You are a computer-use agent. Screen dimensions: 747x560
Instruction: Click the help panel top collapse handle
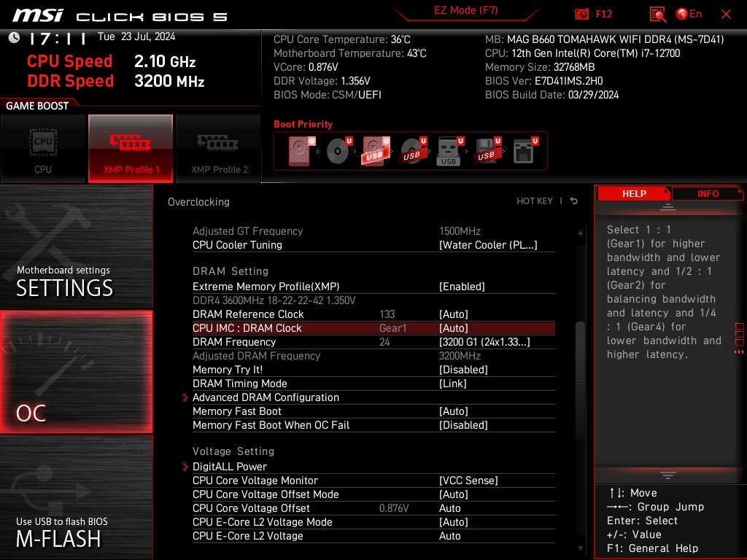(x=667, y=207)
